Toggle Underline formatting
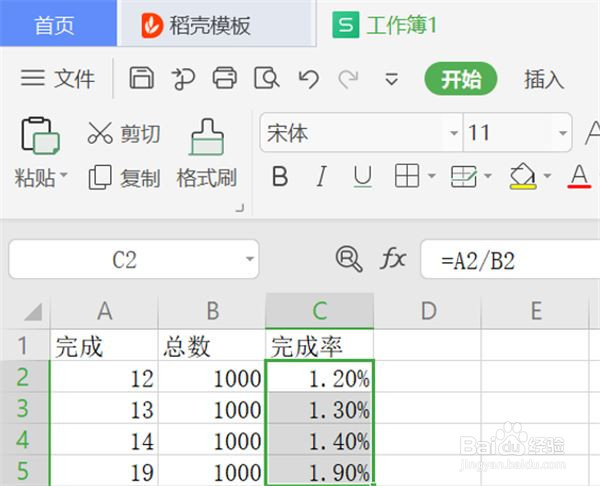Screen dimensions: 600x486 coord(362,177)
